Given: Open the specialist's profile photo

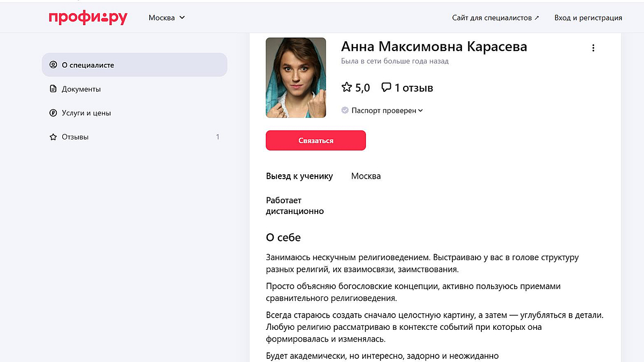Looking at the screenshot, I should (x=296, y=78).
